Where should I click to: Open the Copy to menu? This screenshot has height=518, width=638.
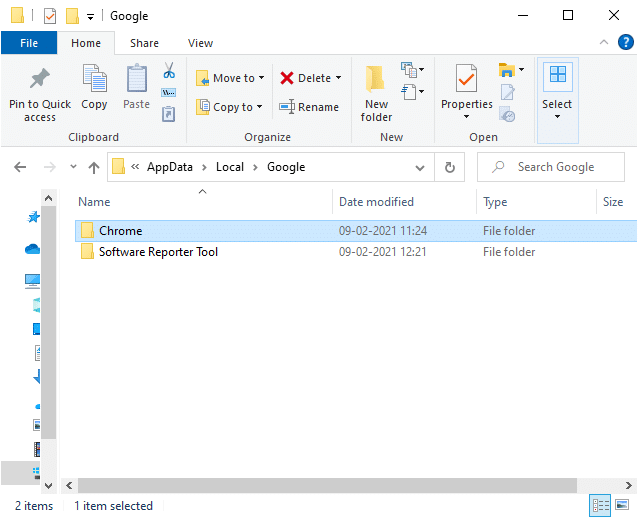pos(229,107)
